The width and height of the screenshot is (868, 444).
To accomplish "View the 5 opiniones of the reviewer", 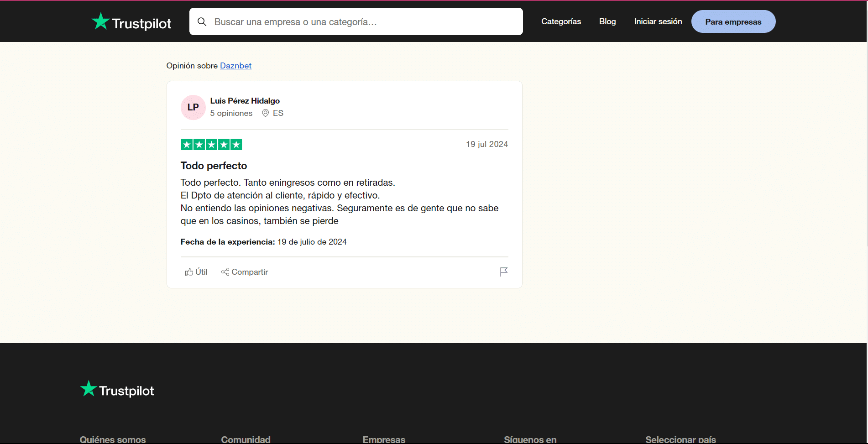I will [231, 113].
